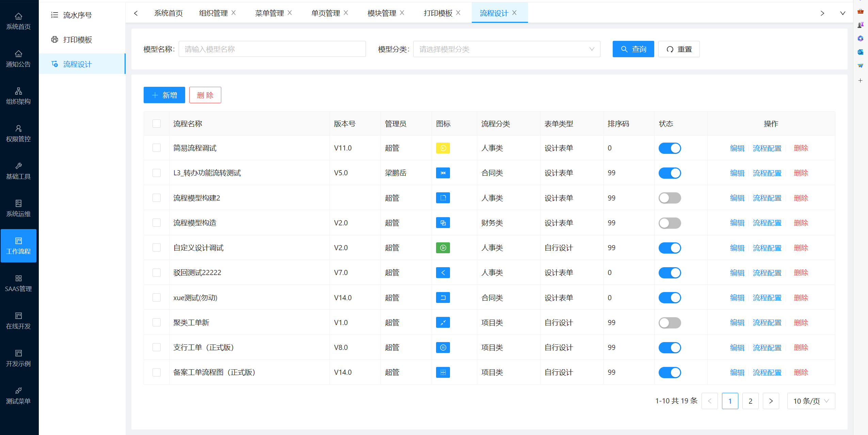Image resolution: width=868 pixels, height=435 pixels.
Task: Click browser sidebar plus icon
Action: click(860, 80)
